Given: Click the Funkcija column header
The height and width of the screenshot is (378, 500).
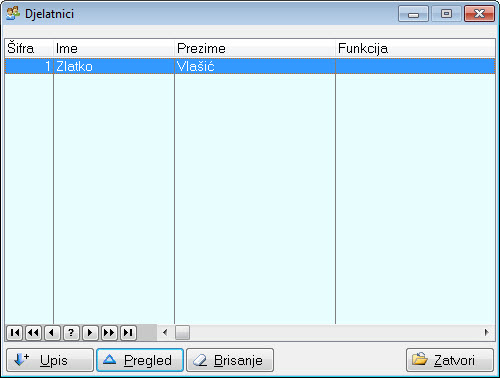Looking at the screenshot, I should point(415,48).
